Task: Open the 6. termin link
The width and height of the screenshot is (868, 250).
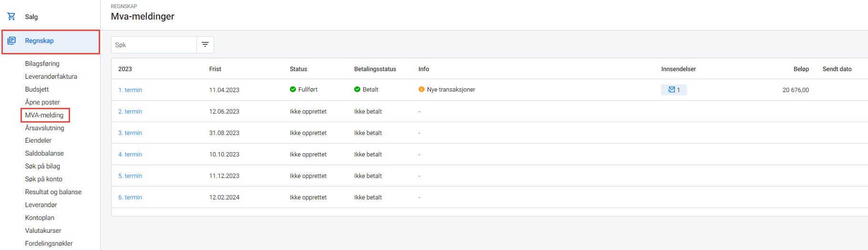Action: click(130, 197)
